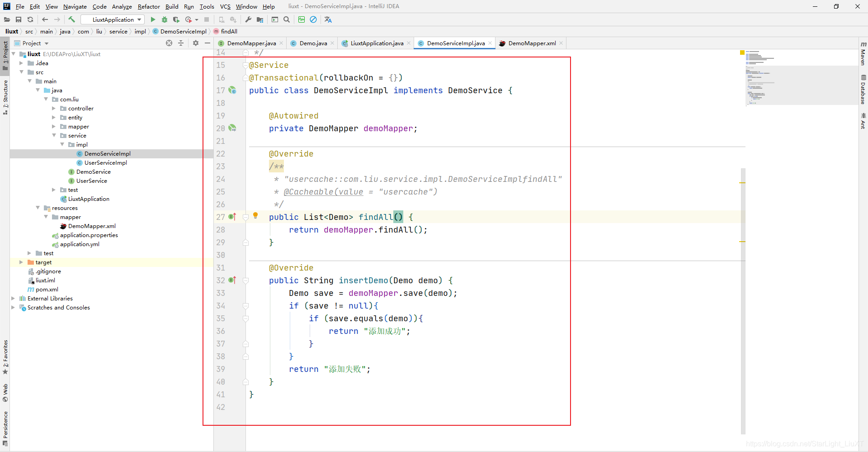Close the Demo.java tab
Screen dimensions: 868x452
tap(332, 43)
